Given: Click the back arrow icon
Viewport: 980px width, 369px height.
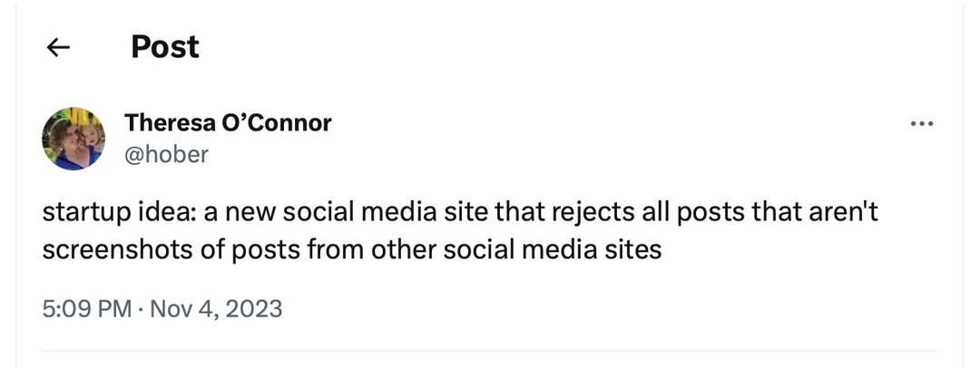Looking at the screenshot, I should [x=58, y=48].
